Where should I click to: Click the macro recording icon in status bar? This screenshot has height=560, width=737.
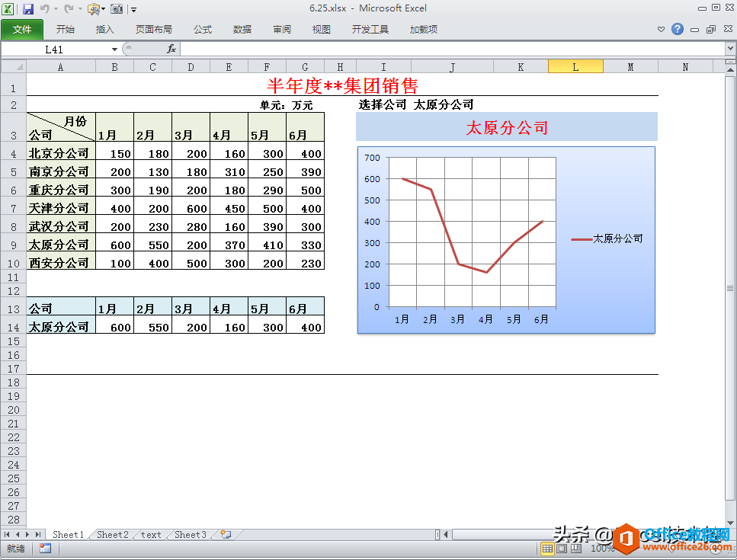[45, 549]
